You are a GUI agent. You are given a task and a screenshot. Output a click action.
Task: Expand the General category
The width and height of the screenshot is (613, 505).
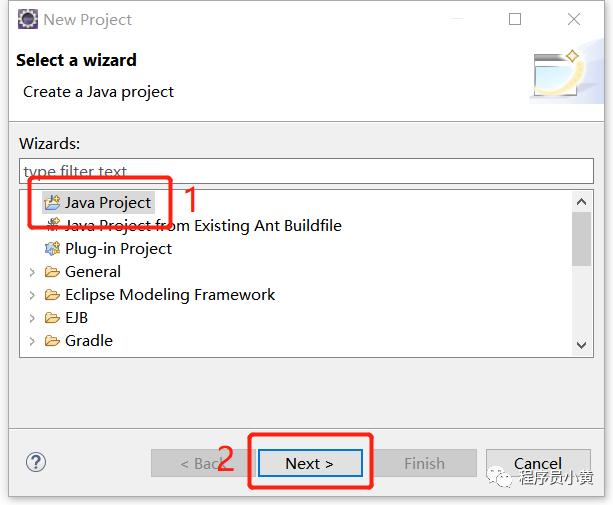click(32, 272)
